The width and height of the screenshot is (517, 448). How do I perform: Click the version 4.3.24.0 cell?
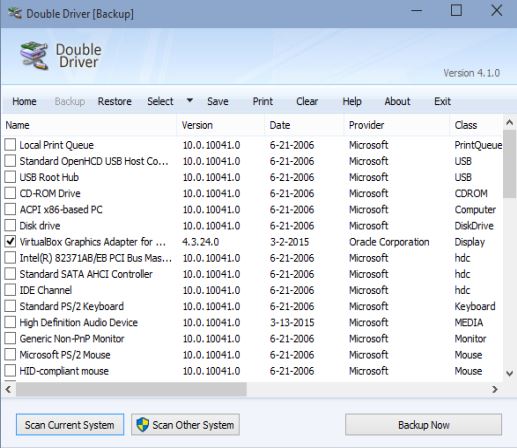pyautogui.click(x=201, y=242)
